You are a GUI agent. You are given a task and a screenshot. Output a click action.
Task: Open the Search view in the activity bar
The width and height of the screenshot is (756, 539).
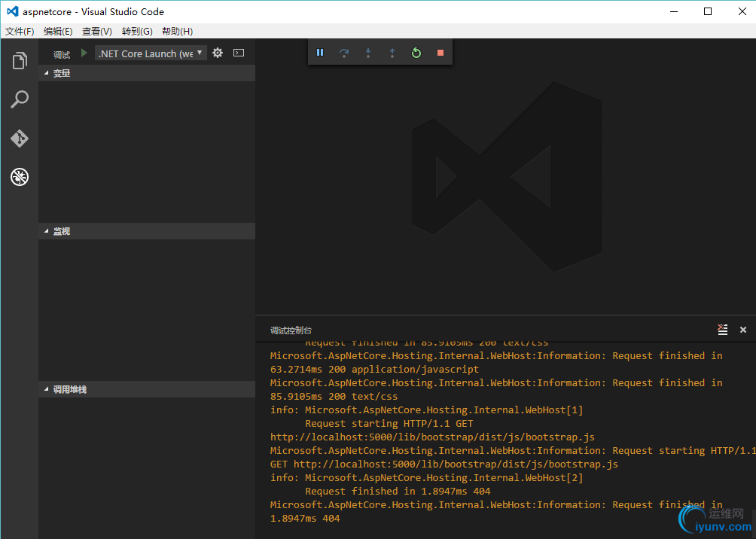[20, 99]
